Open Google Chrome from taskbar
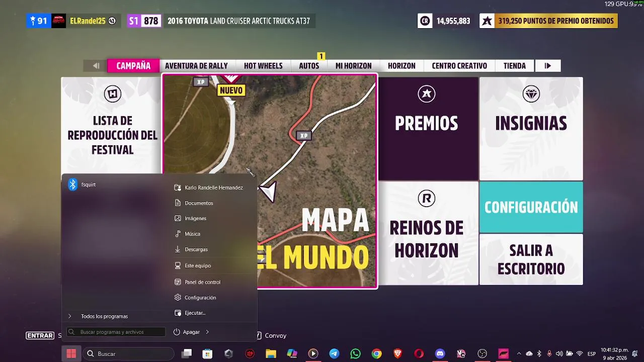Viewport: 644px width, 362px height. [x=377, y=354]
